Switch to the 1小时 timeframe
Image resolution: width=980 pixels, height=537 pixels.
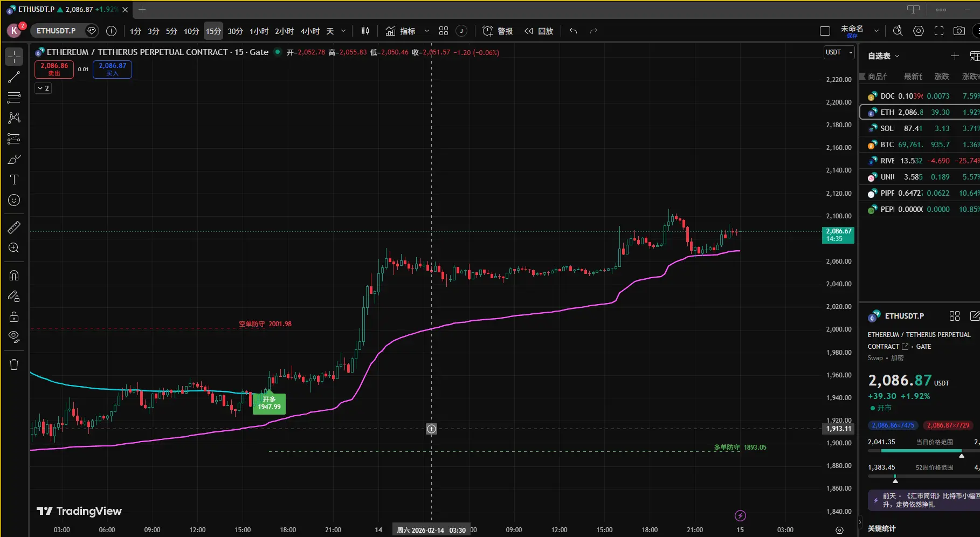259,31
